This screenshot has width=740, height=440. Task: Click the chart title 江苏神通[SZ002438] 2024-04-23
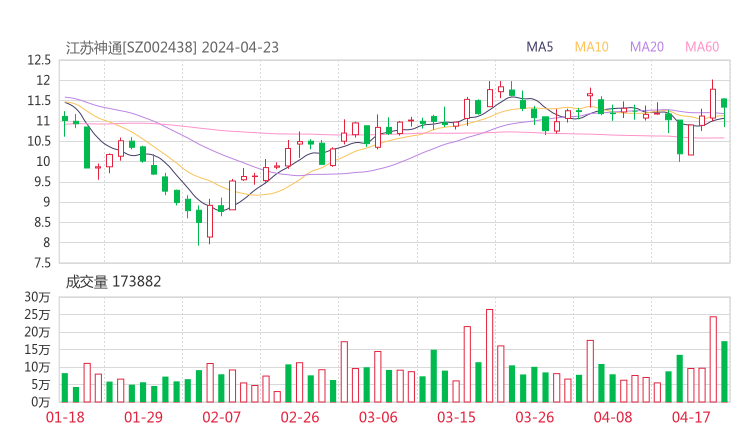172,47
